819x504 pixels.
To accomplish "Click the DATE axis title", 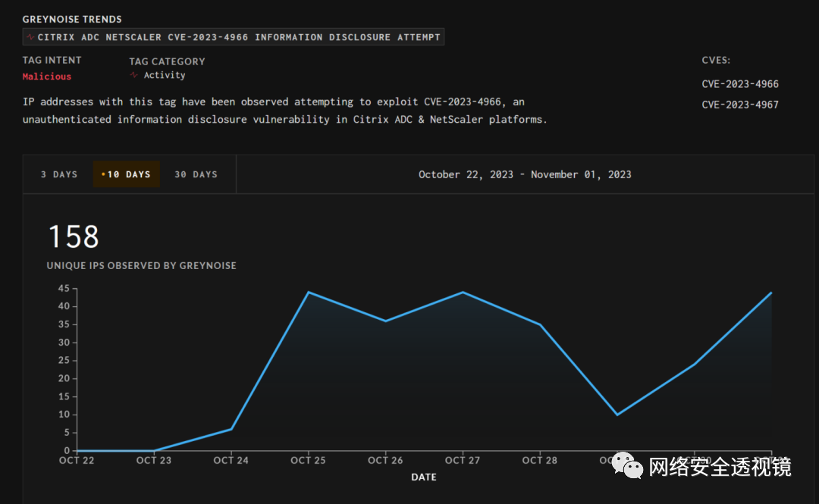I will (x=424, y=477).
